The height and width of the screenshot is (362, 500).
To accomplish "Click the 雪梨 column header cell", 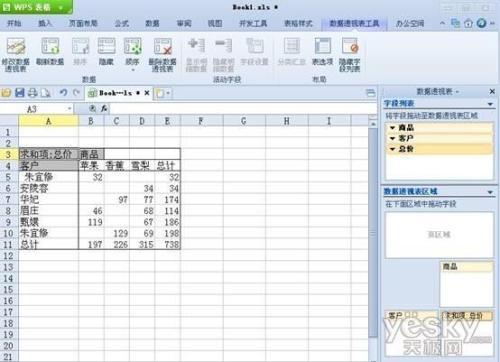I will pyautogui.click(x=142, y=166).
